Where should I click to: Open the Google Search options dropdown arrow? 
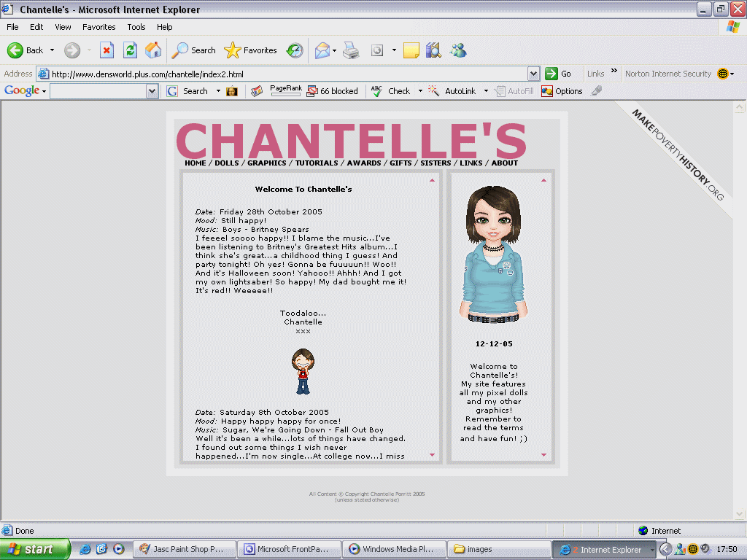pos(218,91)
